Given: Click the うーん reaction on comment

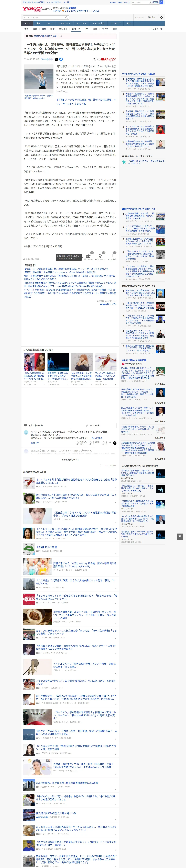Looking at the screenshot, I should coord(107,443).
